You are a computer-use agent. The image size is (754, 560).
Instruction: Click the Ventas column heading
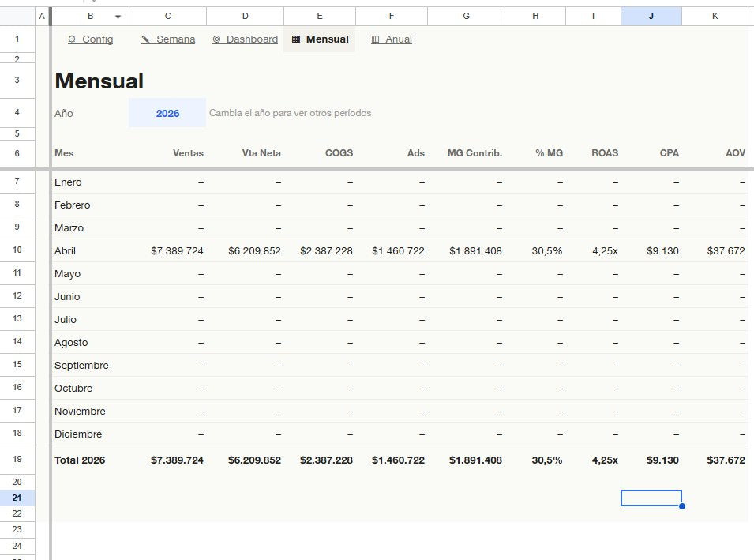188,153
